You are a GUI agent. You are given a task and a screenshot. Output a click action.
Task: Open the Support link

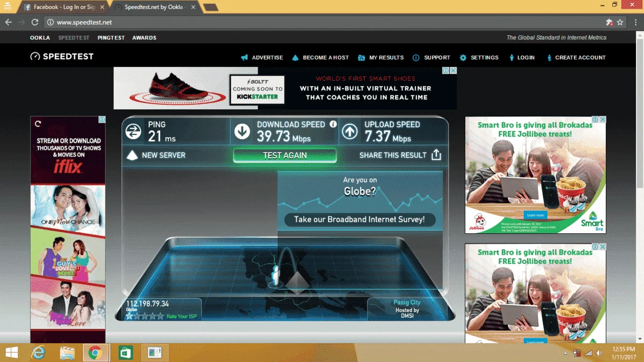tap(437, 57)
